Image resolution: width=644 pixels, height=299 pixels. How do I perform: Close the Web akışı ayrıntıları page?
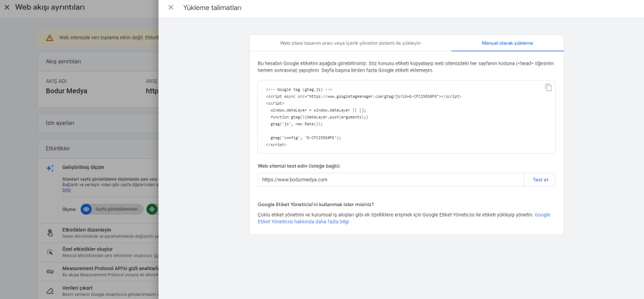(6, 8)
